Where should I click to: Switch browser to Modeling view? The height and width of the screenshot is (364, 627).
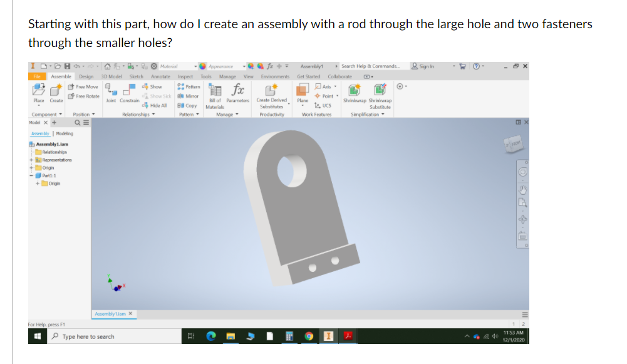[65, 133]
